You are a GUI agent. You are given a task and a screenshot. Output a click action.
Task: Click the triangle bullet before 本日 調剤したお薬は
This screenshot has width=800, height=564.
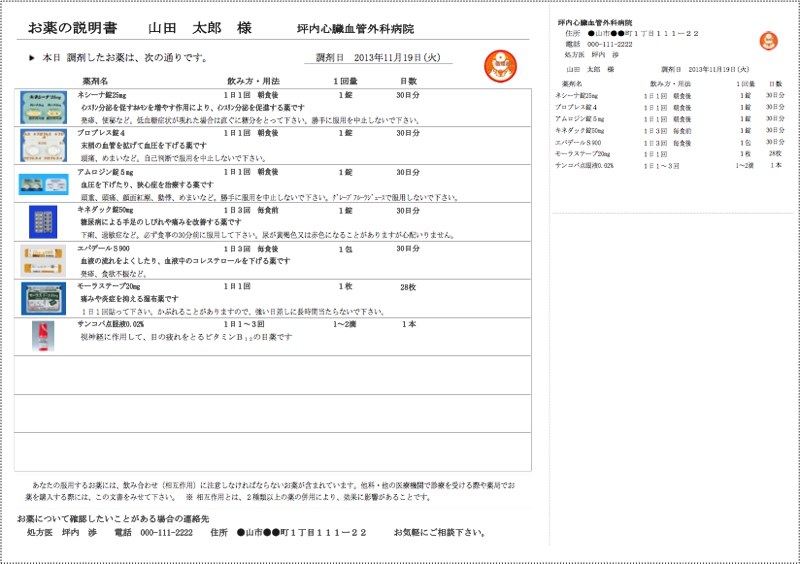(x=32, y=58)
